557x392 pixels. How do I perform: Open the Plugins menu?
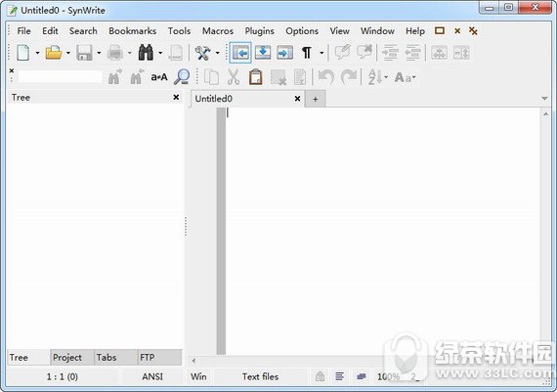259,31
